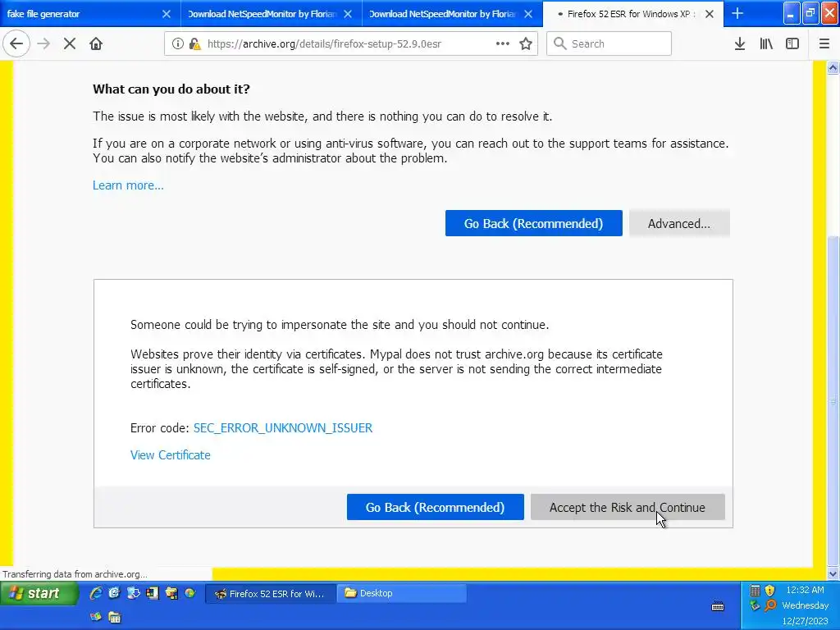Image resolution: width=840 pixels, height=630 pixels.
Task: Minimize the browser window
Action: point(792,13)
